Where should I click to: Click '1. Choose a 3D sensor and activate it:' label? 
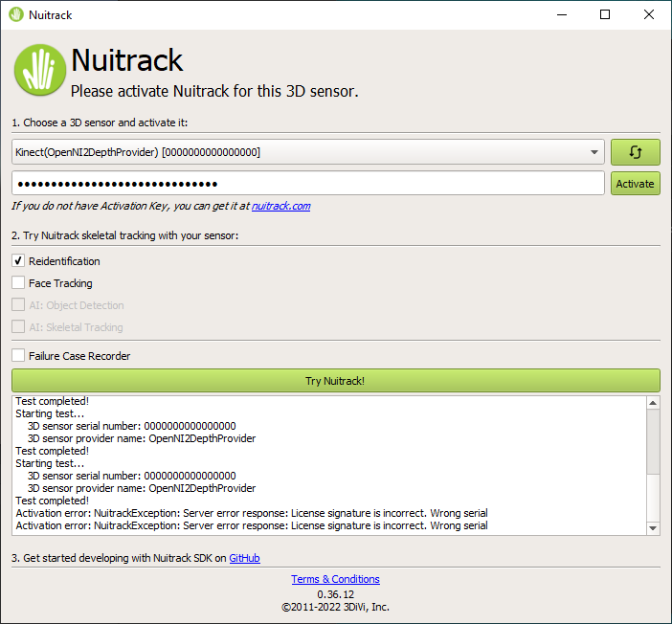(100, 123)
